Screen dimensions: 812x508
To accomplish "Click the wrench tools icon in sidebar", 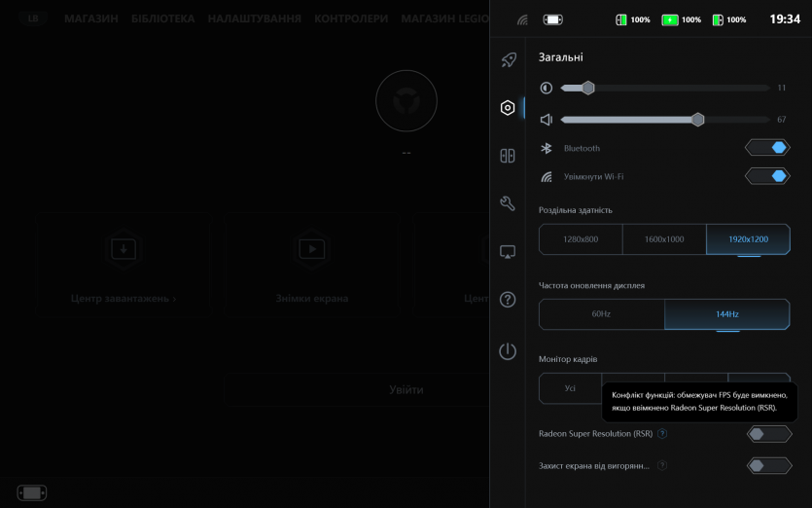I will point(508,203).
